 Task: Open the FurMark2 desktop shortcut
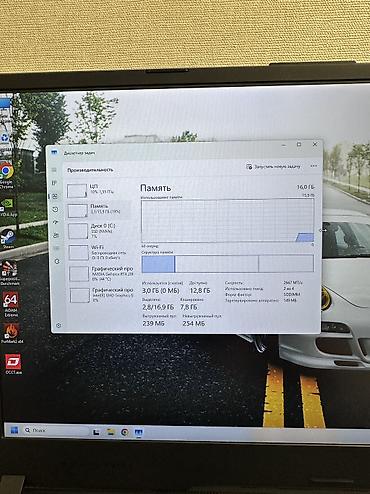tap(12, 334)
